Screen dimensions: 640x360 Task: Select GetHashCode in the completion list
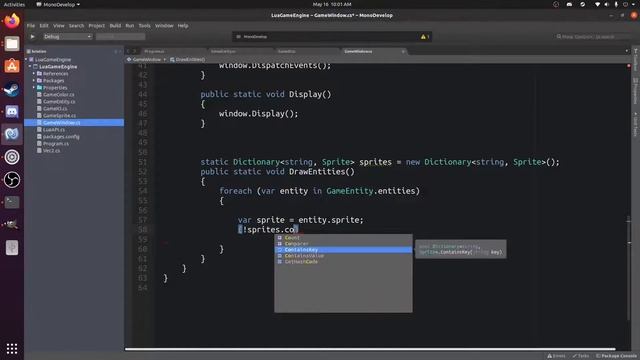(343, 262)
